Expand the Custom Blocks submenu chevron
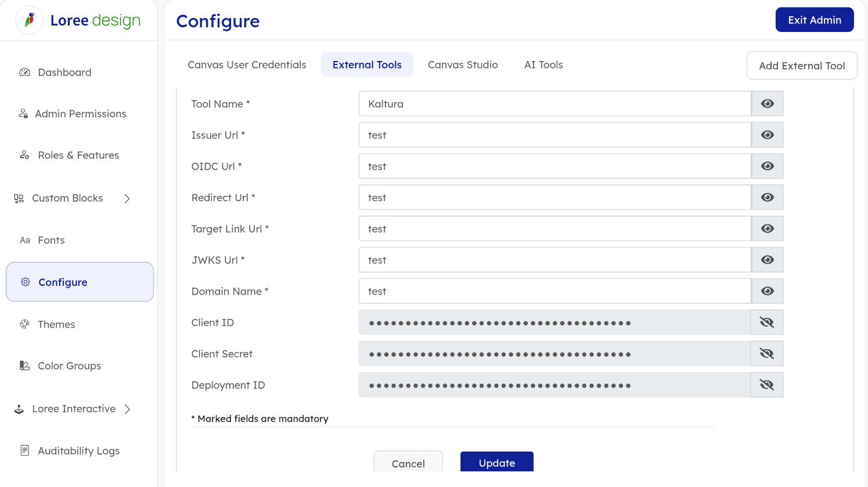Image resolution: width=868 pixels, height=487 pixels. 127,199
